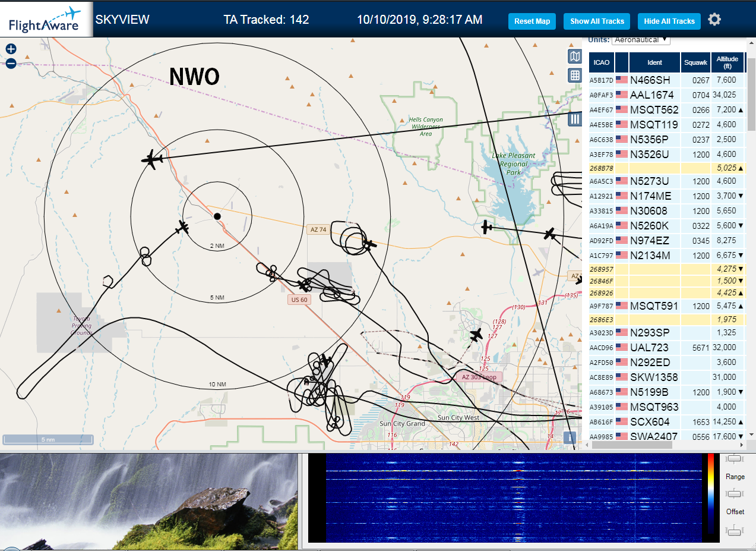
Task: Select the aircraft icon south of Lake Pleasant Park
Action: click(487, 227)
